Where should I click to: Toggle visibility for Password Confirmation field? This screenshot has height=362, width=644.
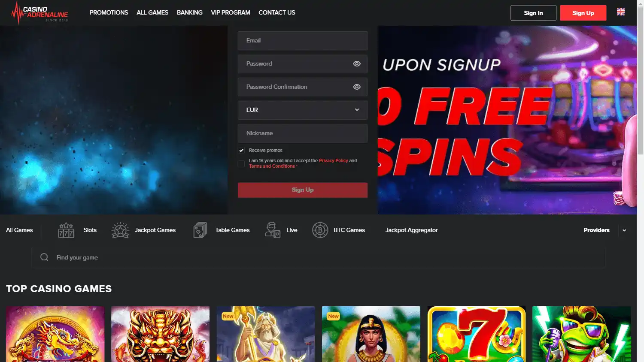(x=356, y=87)
